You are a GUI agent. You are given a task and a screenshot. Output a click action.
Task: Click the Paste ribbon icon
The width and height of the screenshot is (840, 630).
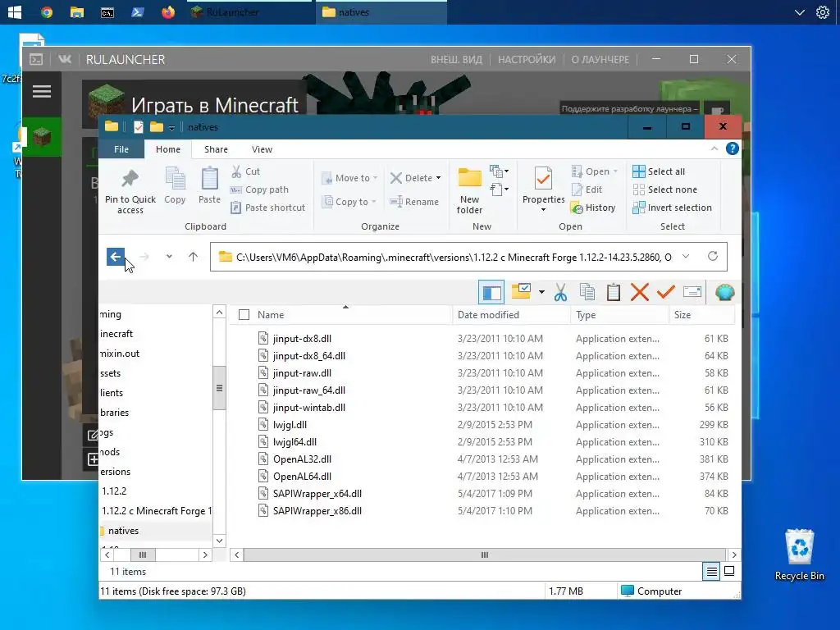coord(209,179)
